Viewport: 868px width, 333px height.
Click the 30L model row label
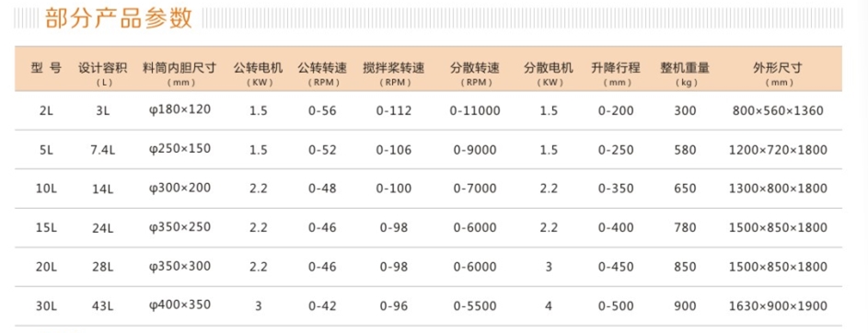(x=47, y=306)
